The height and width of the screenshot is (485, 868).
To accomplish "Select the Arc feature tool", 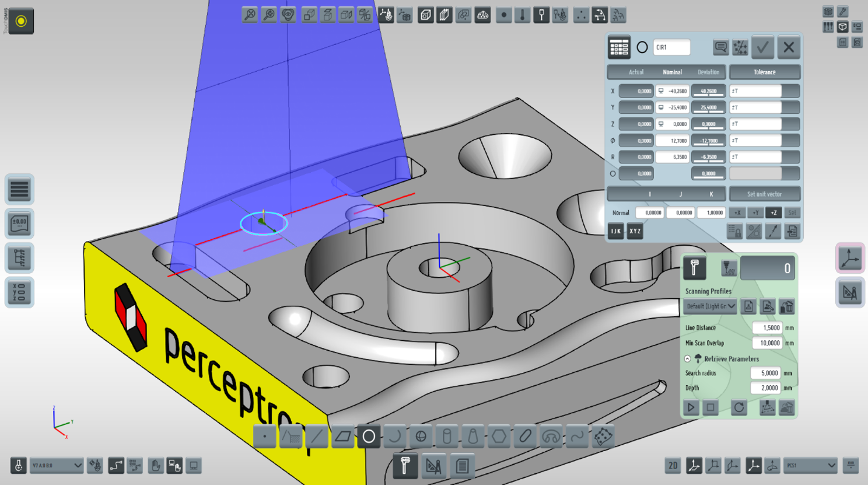I will pos(395,436).
